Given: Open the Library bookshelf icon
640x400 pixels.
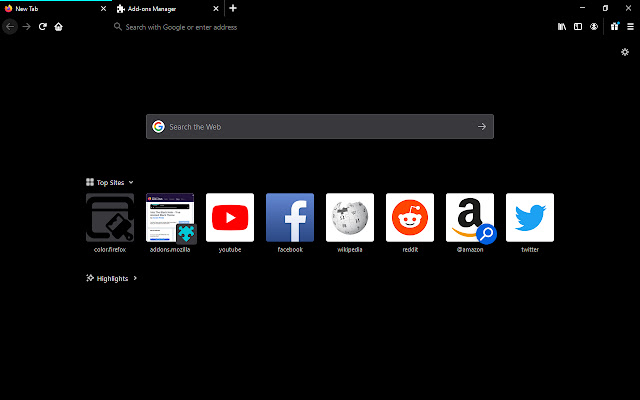Looking at the screenshot, I should click(x=562, y=27).
